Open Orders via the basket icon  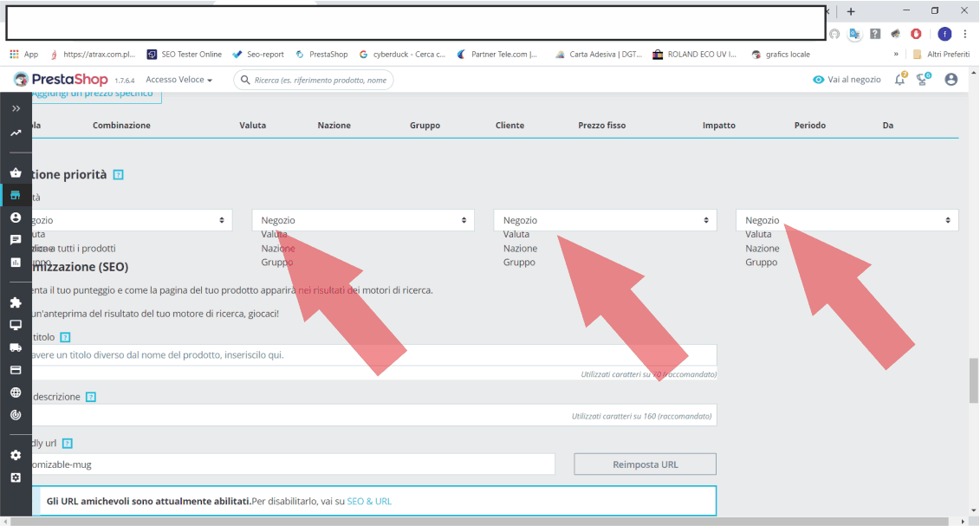[x=16, y=172]
